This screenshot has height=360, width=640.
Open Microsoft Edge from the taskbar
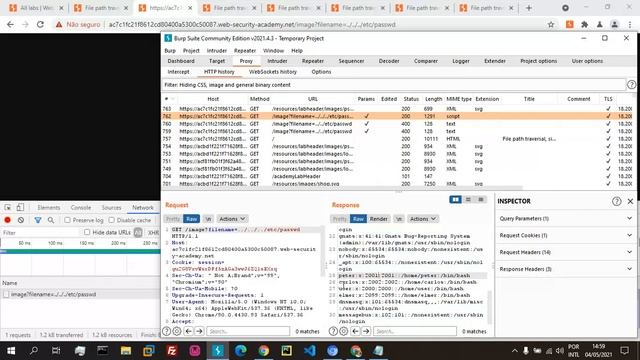240,350
